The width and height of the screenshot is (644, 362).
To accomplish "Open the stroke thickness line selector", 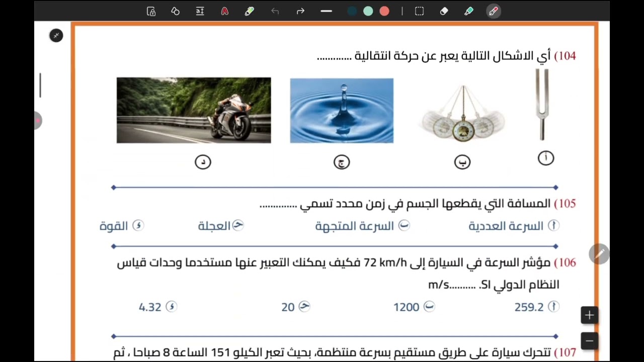I will coord(326,11).
